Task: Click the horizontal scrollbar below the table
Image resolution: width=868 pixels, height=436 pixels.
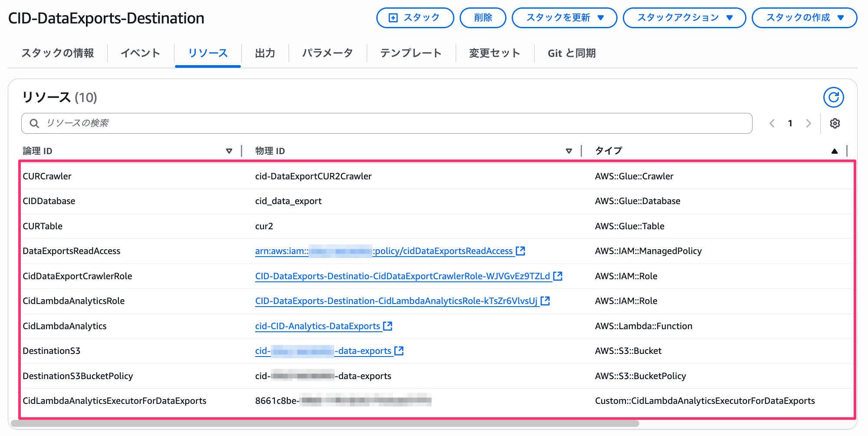Action: click(325, 423)
